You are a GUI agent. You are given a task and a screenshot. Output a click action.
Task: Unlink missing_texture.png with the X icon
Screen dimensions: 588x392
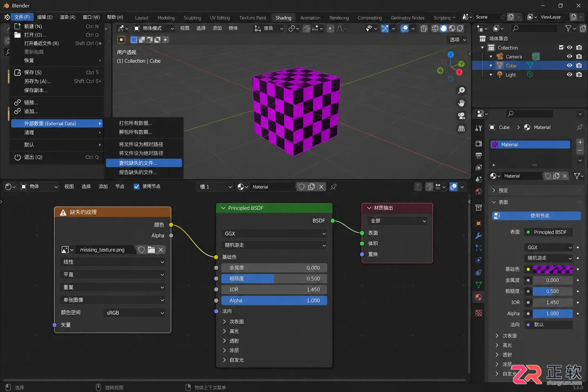pos(161,250)
